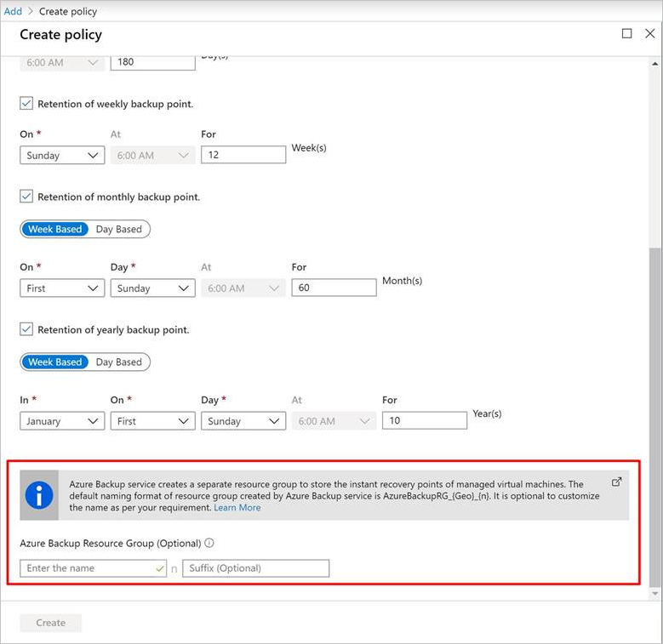Click yearly 6:00 AM time dropdown
Screen dimensions: 663x644
point(334,421)
